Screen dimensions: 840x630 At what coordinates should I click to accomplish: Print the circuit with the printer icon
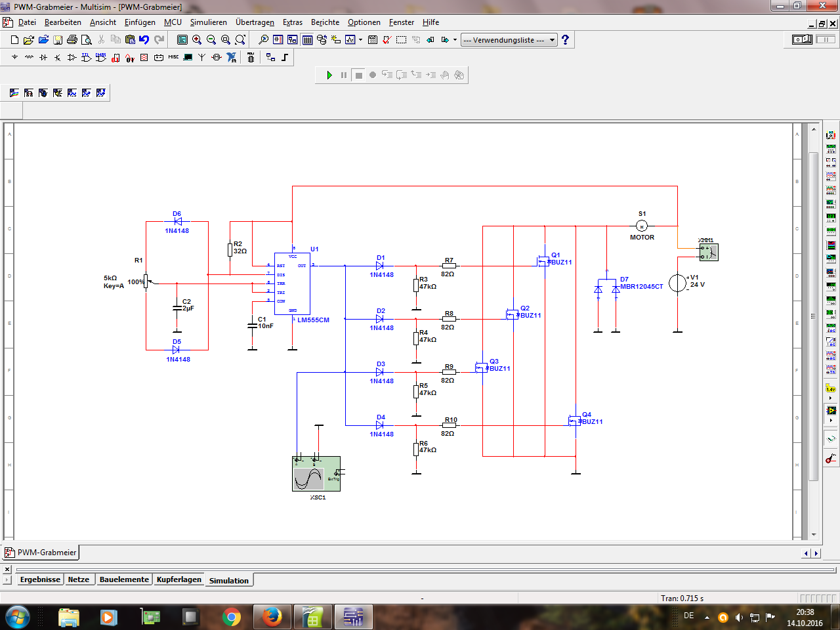(72, 40)
